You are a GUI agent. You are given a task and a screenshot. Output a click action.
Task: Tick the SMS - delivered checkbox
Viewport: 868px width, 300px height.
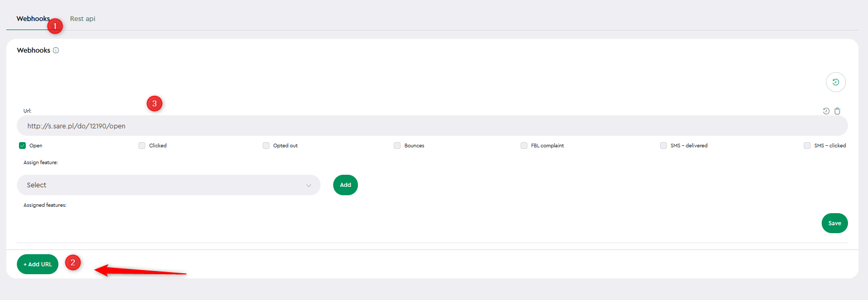click(x=663, y=146)
